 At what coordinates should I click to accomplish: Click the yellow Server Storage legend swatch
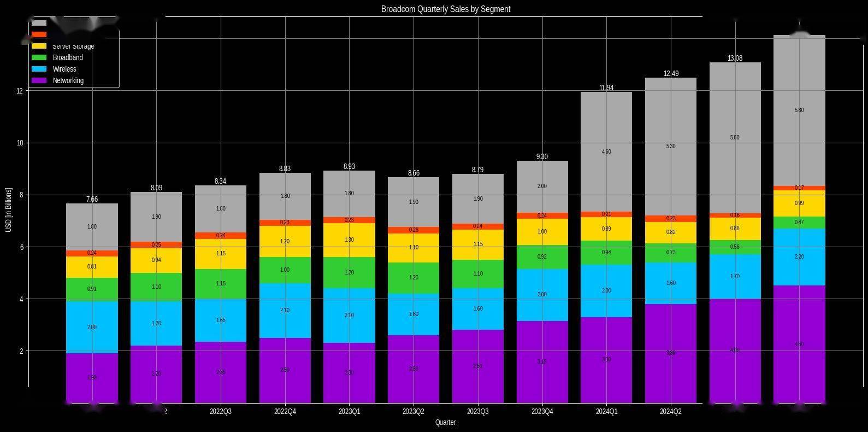(39, 46)
